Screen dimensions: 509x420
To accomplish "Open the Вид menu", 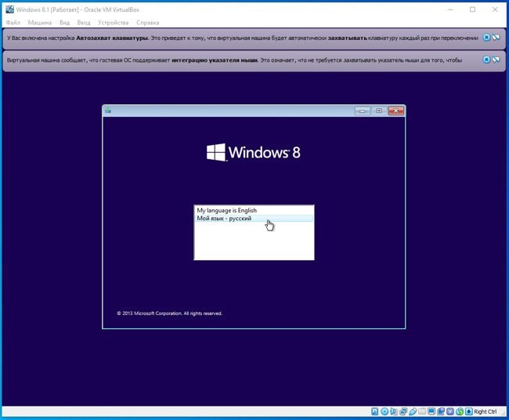I will (64, 23).
